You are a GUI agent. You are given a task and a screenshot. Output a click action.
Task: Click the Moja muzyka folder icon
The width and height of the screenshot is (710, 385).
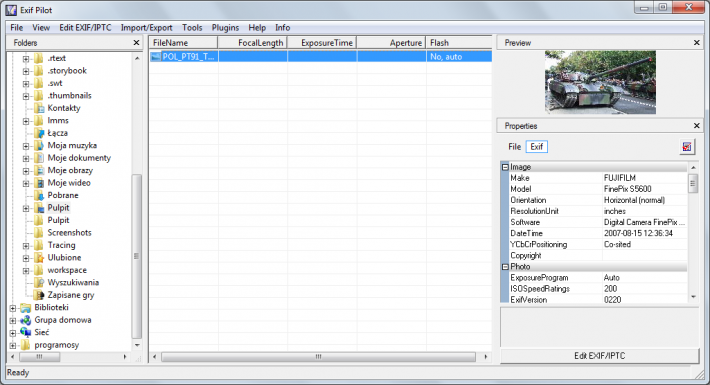pyautogui.click(x=39, y=145)
